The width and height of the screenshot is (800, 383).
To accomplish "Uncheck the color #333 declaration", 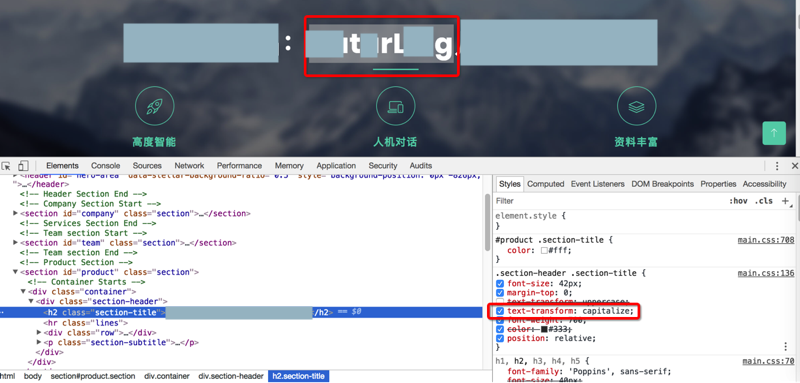I will tap(500, 329).
